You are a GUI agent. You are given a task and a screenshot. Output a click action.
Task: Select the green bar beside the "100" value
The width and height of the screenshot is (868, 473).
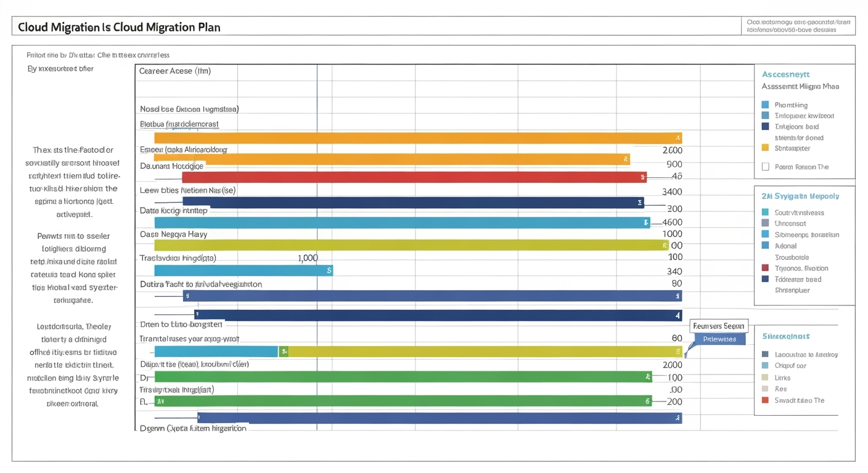coord(403,376)
